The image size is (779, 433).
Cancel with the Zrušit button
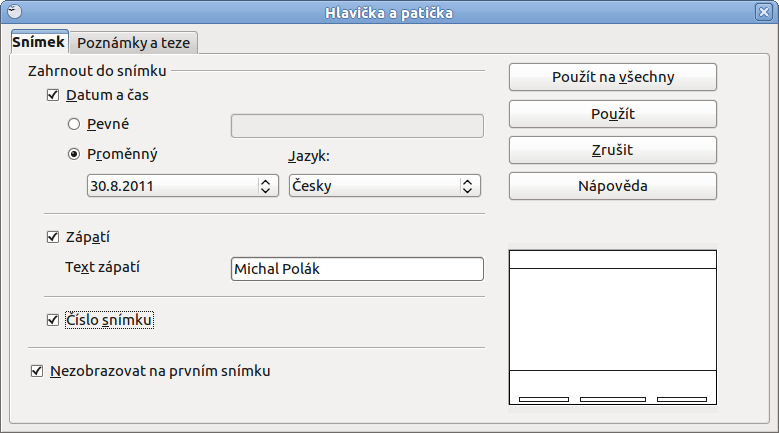pos(613,150)
